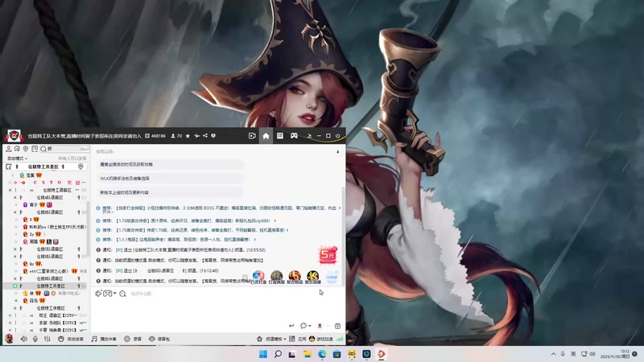Click the location pin icon in sidebar toolbar
This screenshot has width=644, height=362.
pos(26,149)
